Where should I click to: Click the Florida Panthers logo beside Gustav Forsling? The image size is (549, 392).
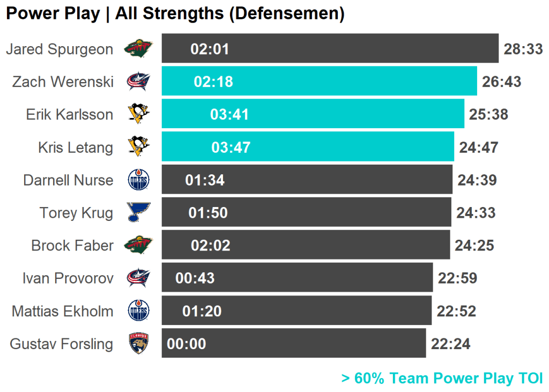[x=138, y=344]
